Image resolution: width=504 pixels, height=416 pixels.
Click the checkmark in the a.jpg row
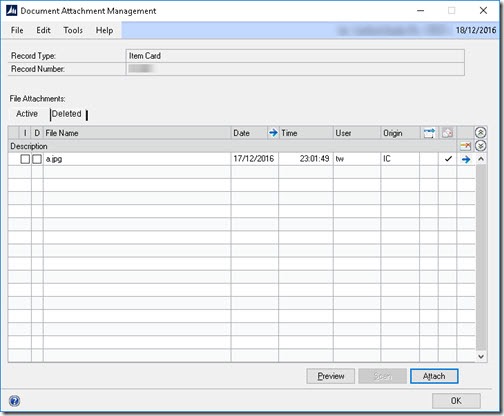448,159
